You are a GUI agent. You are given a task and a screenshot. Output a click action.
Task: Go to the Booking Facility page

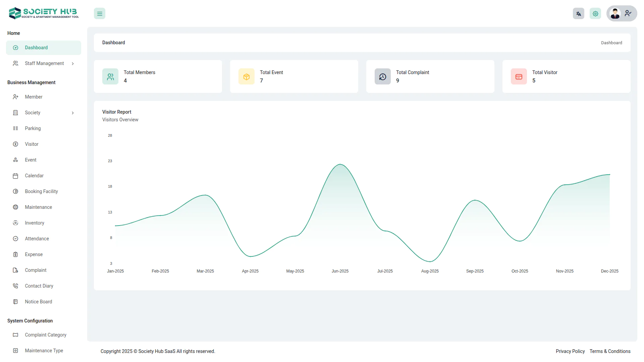click(41, 191)
